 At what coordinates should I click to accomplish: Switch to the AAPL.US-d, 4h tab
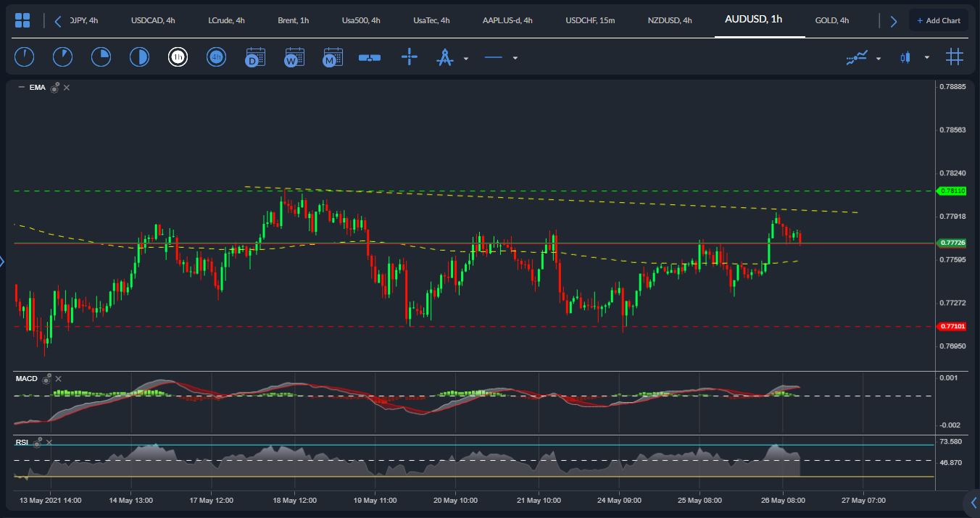point(507,20)
